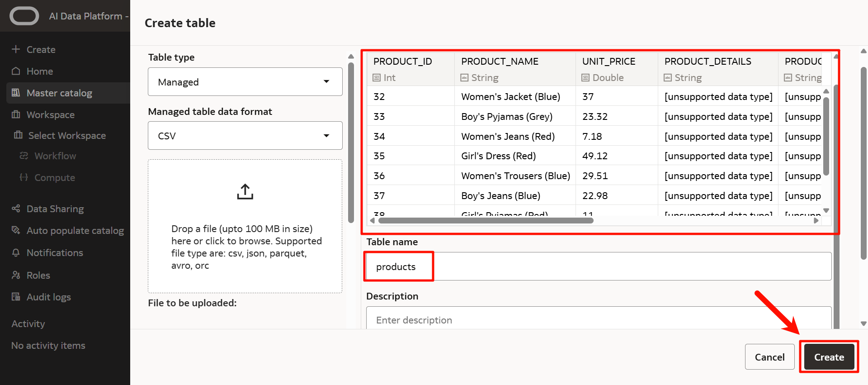Select Workflow under Select Workspace
The width and height of the screenshot is (868, 385).
pos(55,156)
